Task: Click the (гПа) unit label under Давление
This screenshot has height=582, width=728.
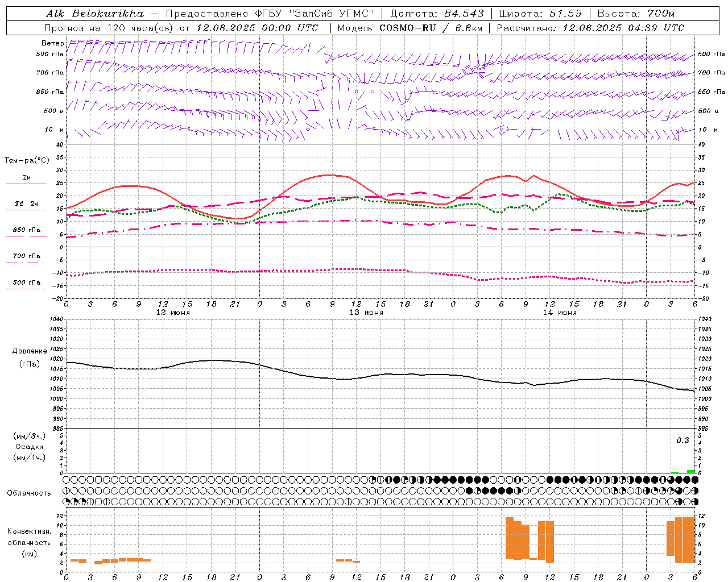Action: click(29, 364)
